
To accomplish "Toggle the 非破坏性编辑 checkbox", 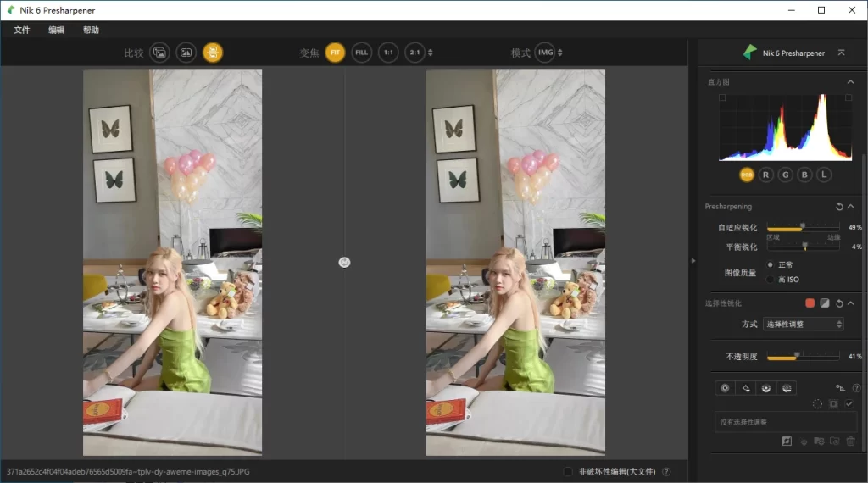I will coord(568,472).
